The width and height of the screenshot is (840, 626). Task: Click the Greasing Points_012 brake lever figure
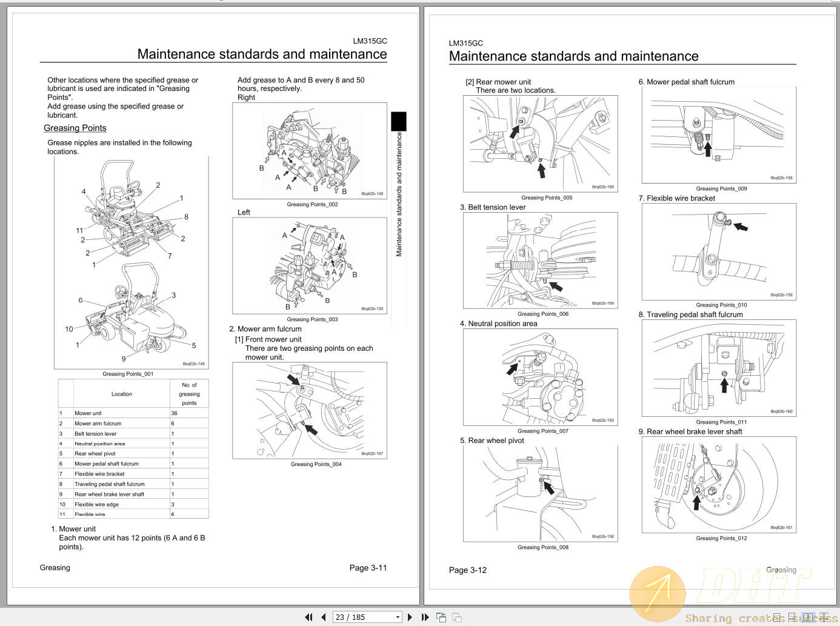click(718, 484)
